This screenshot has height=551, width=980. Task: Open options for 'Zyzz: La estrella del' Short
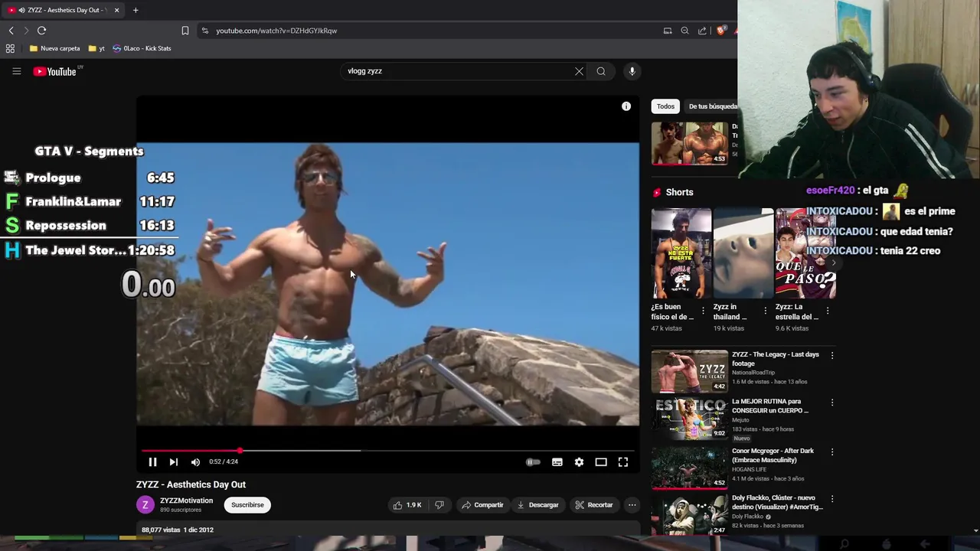pyautogui.click(x=827, y=311)
